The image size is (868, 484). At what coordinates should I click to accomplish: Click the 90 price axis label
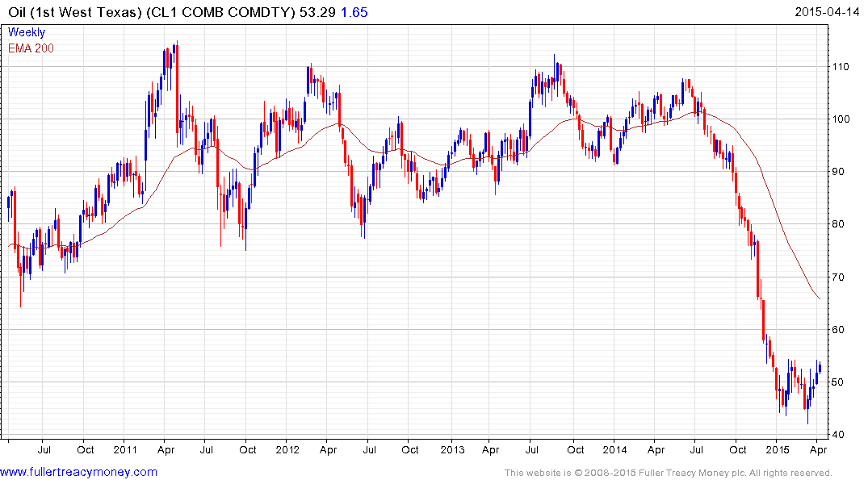click(838, 172)
